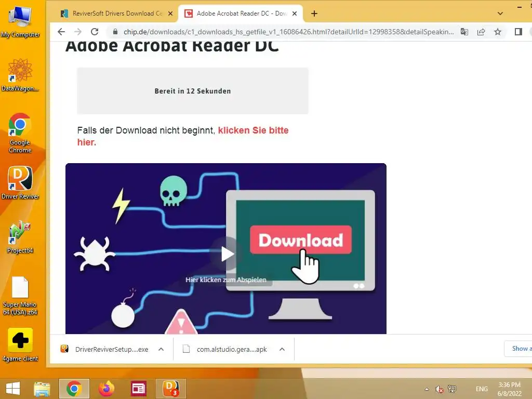
Task: Expand the tab search chevron
Action: point(500,14)
